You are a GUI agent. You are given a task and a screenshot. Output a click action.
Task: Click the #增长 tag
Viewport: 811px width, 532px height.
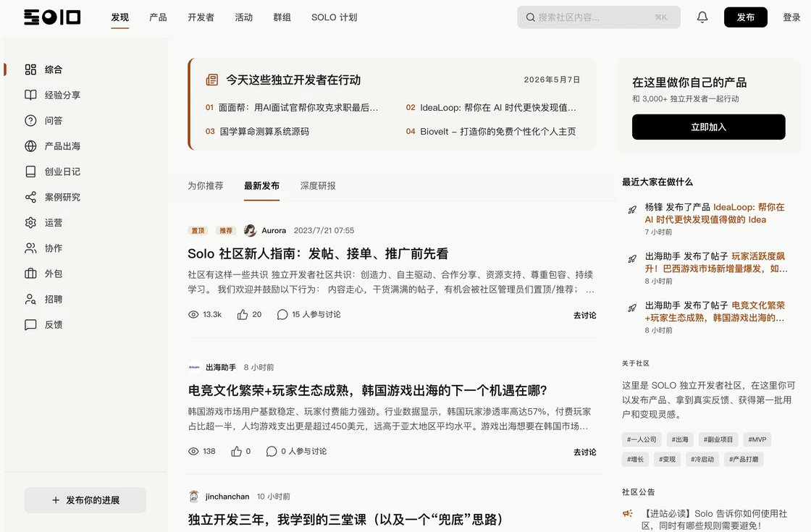pyautogui.click(x=635, y=459)
